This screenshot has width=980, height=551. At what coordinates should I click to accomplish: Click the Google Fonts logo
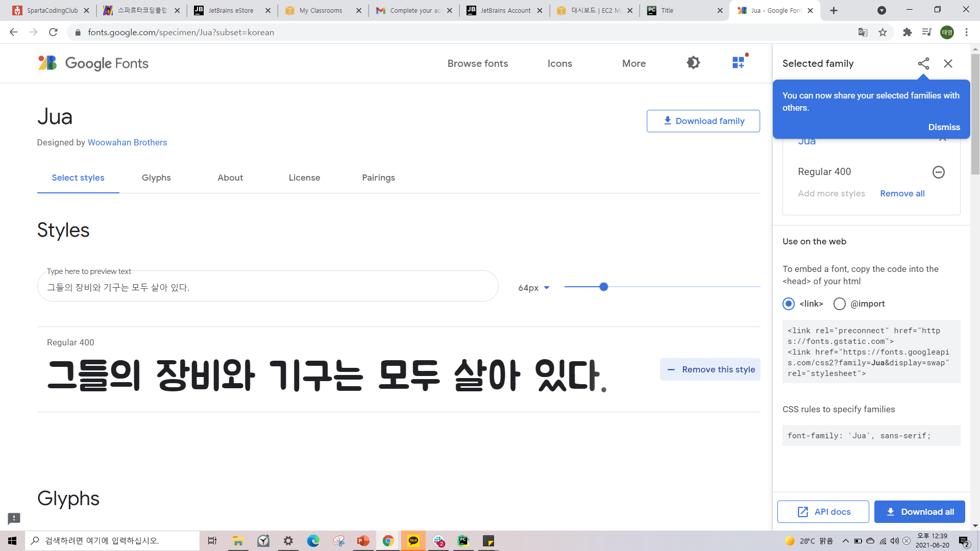point(93,63)
